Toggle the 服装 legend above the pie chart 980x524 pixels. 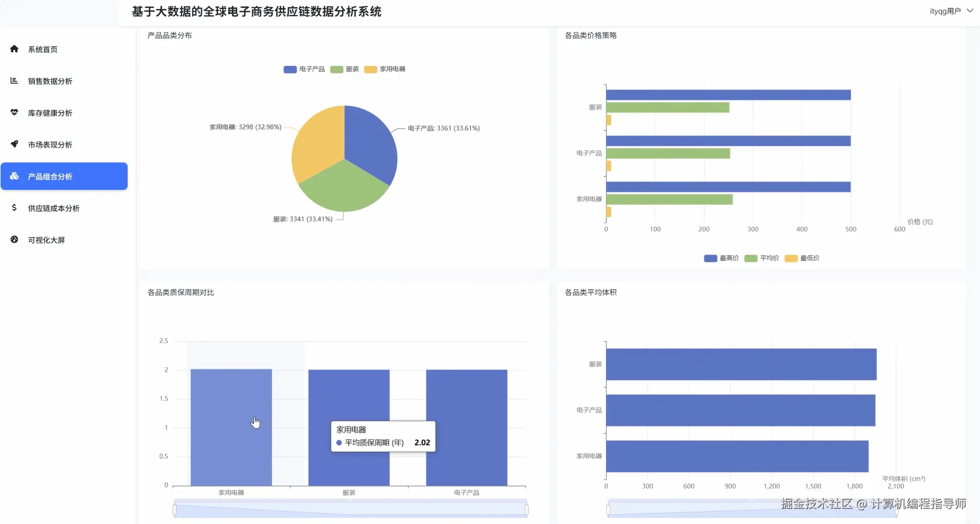click(x=344, y=69)
